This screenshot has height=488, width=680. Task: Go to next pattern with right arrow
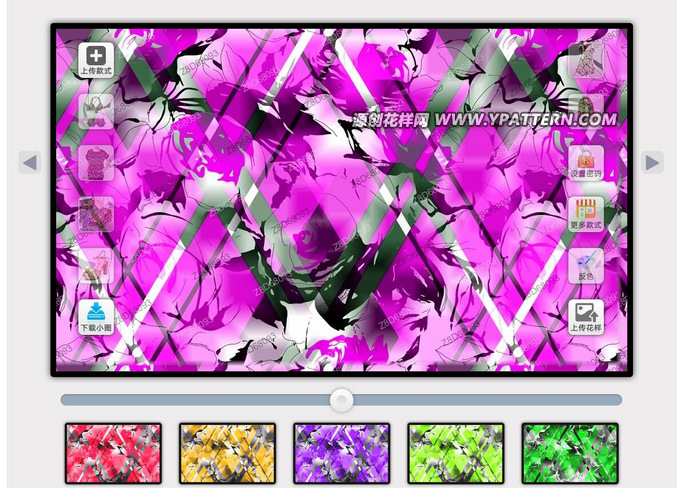(x=652, y=162)
